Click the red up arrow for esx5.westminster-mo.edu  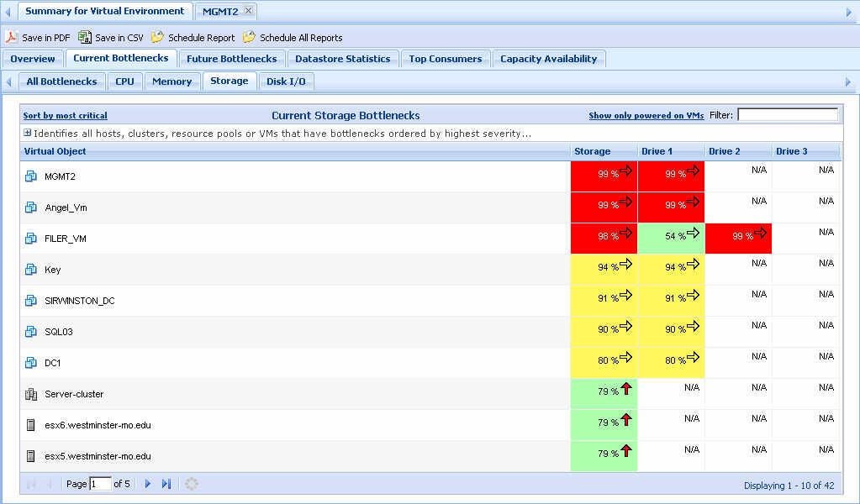point(625,450)
